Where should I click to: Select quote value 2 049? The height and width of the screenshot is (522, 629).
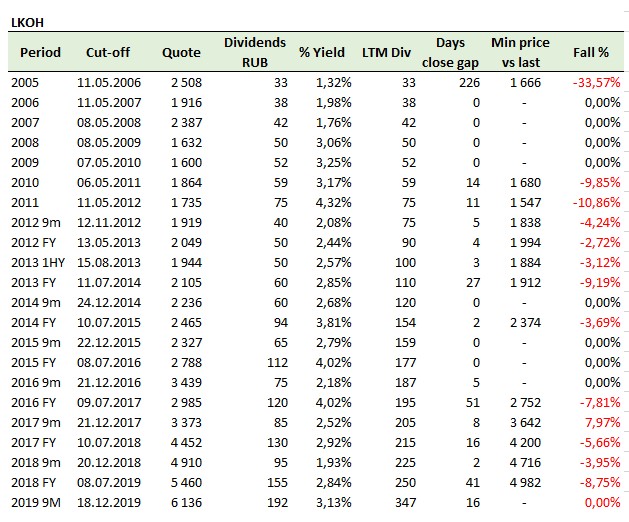(187, 243)
